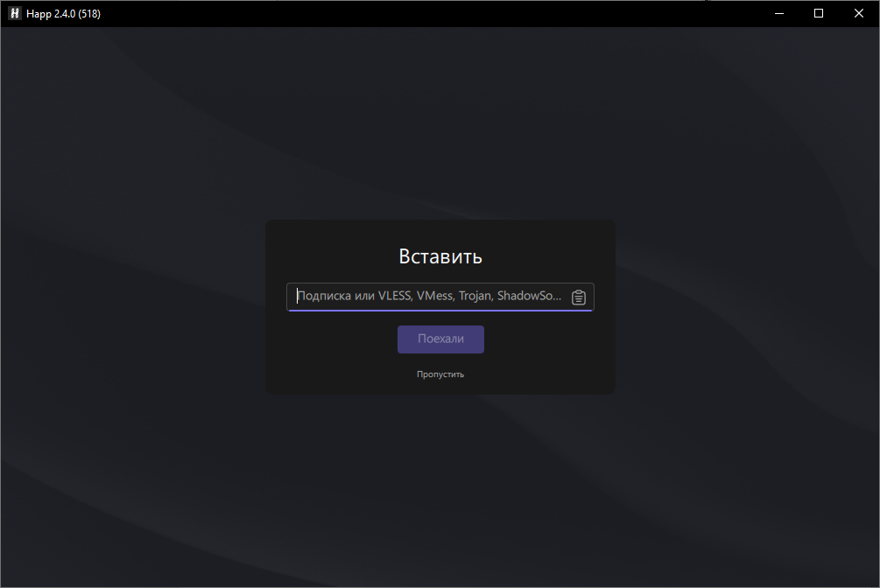The height and width of the screenshot is (588, 880).
Task: Click the placeholder text Подписка или VLESS
Action: pos(350,297)
